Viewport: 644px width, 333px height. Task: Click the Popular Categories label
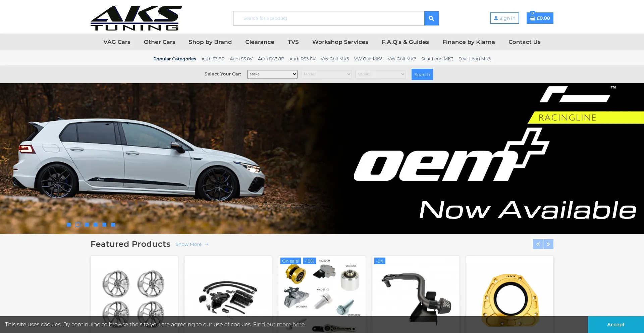[175, 59]
